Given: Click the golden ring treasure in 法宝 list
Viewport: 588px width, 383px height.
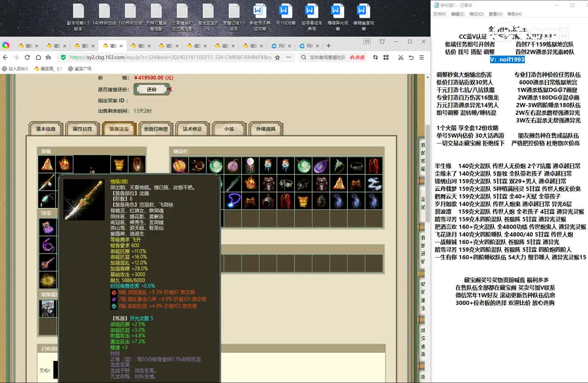Looking at the screenshot, I should pyautogui.click(x=48, y=280).
